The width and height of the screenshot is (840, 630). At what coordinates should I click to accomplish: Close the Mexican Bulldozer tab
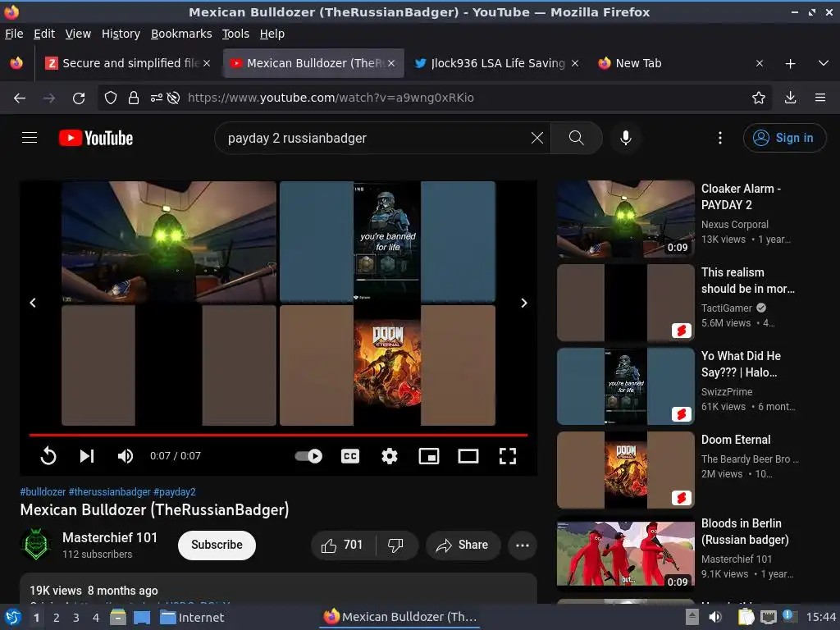coord(391,63)
